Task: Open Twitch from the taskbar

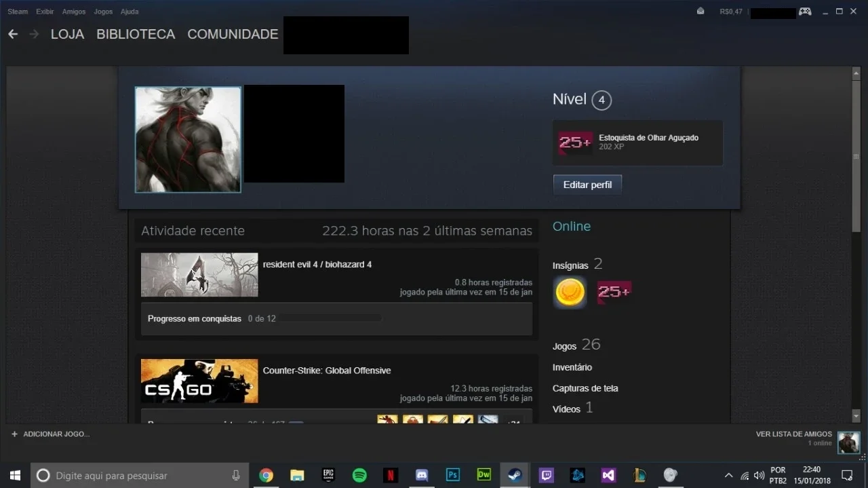Action: [x=547, y=475]
